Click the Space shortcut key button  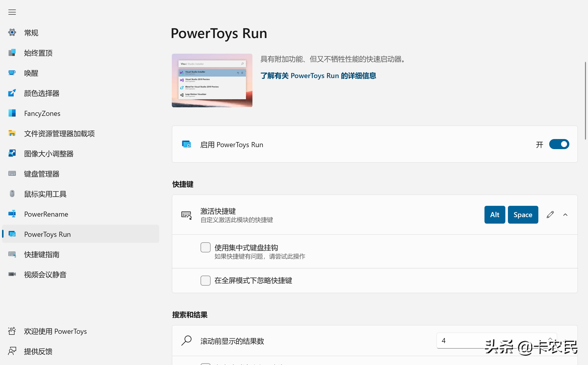(x=523, y=215)
